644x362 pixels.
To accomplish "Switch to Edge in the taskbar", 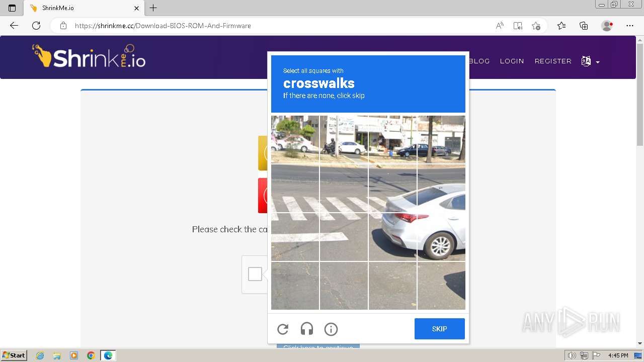I will (x=108, y=355).
